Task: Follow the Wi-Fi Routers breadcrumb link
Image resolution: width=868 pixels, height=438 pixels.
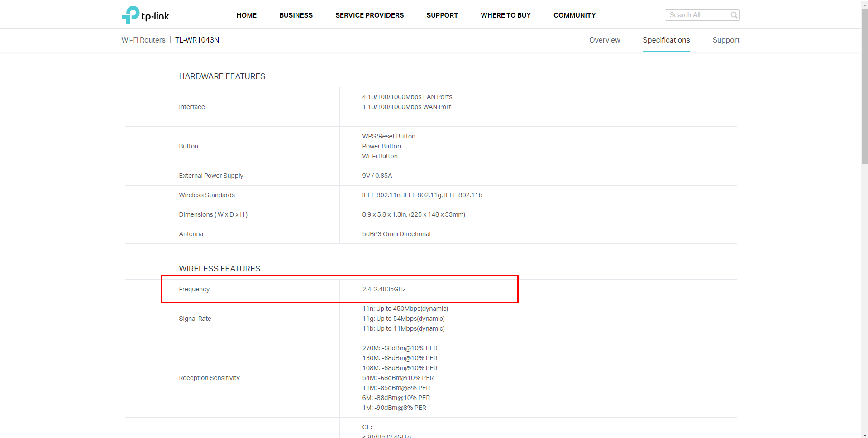Action: pyautogui.click(x=143, y=40)
